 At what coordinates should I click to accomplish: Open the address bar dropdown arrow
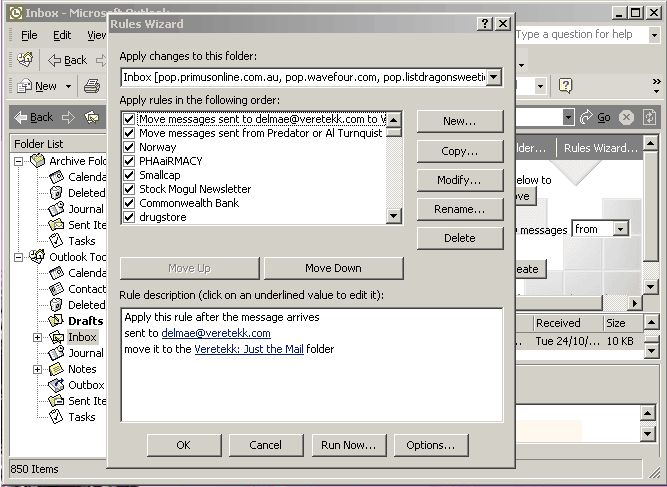(x=568, y=117)
